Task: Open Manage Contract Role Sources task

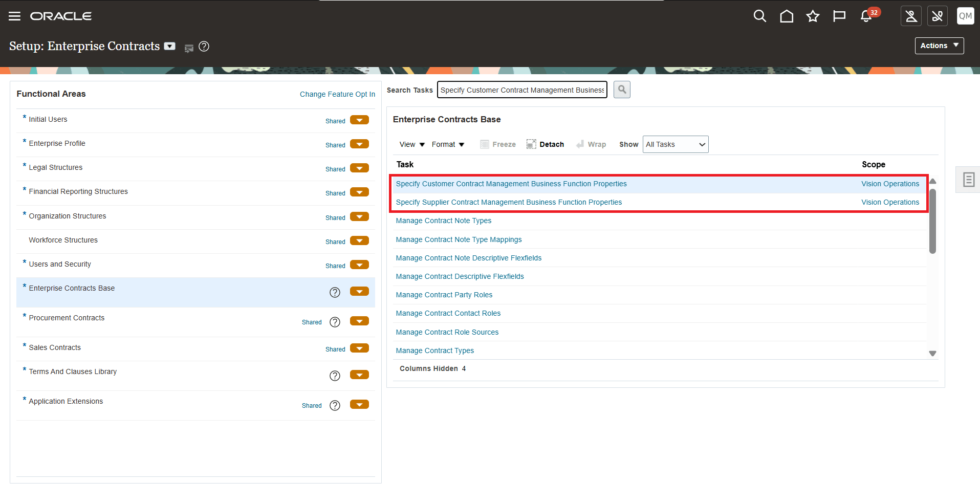Action: (x=447, y=332)
